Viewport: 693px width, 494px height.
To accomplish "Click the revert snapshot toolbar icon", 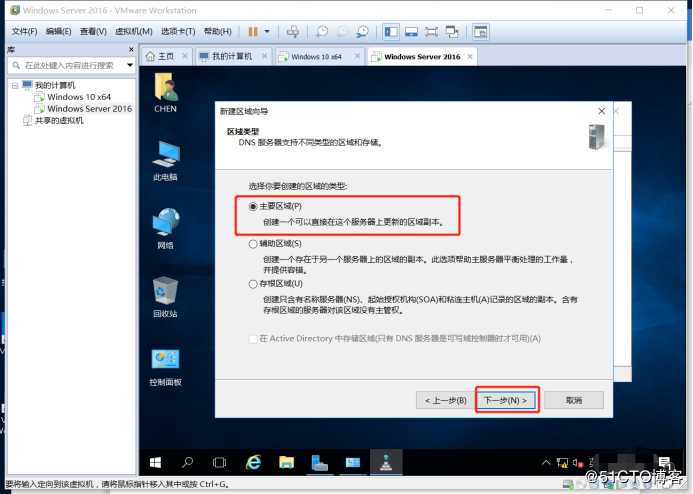I will (x=342, y=32).
